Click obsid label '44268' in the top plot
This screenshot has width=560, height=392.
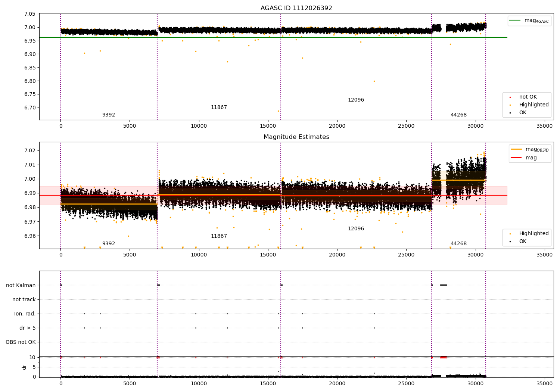point(458,115)
